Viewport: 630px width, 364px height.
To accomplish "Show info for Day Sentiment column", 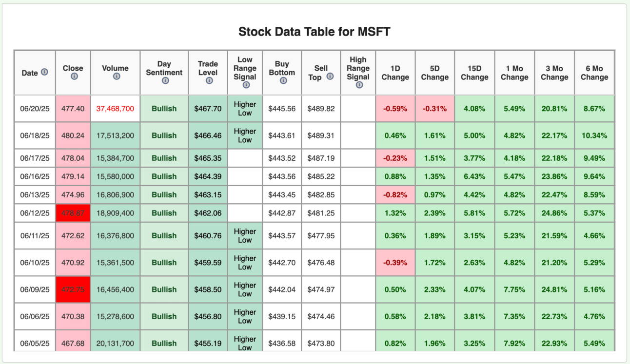I will [165, 81].
